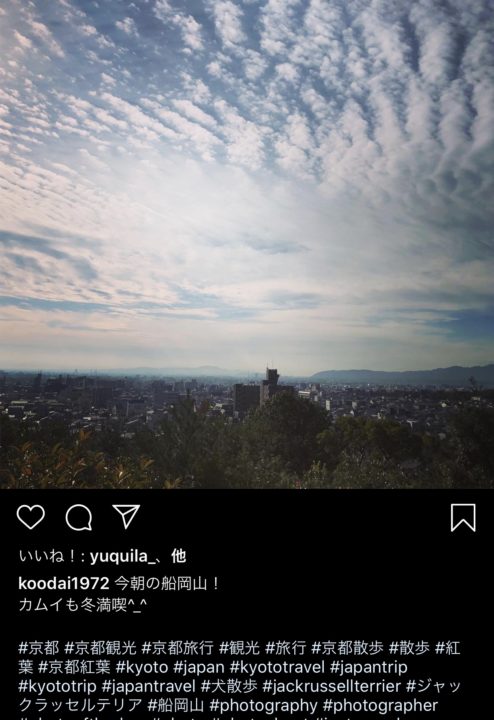Open the #京都散歩 hashtag
The image size is (494, 720).
coord(348,648)
